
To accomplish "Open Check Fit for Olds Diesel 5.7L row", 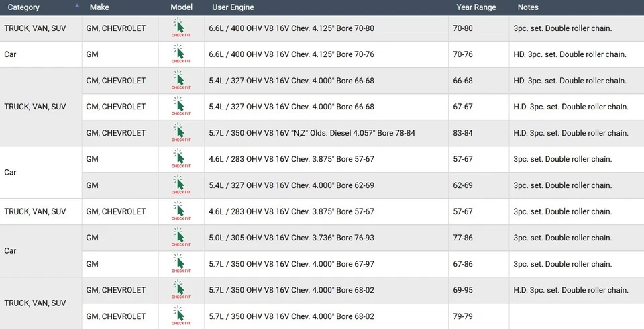I will coord(178,133).
